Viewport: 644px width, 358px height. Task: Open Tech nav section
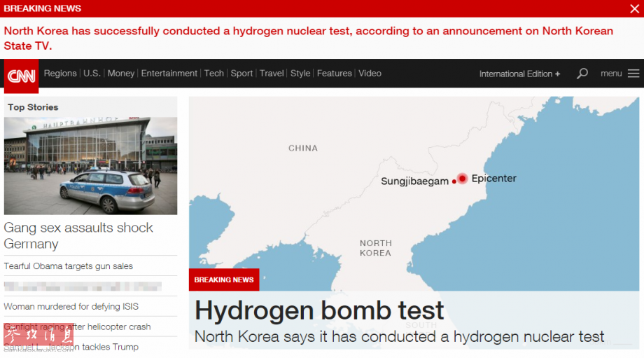[214, 73]
